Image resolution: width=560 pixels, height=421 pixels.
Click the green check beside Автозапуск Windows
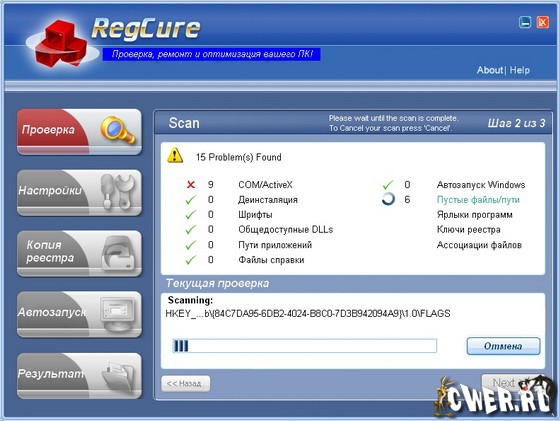[x=388, y=185]
